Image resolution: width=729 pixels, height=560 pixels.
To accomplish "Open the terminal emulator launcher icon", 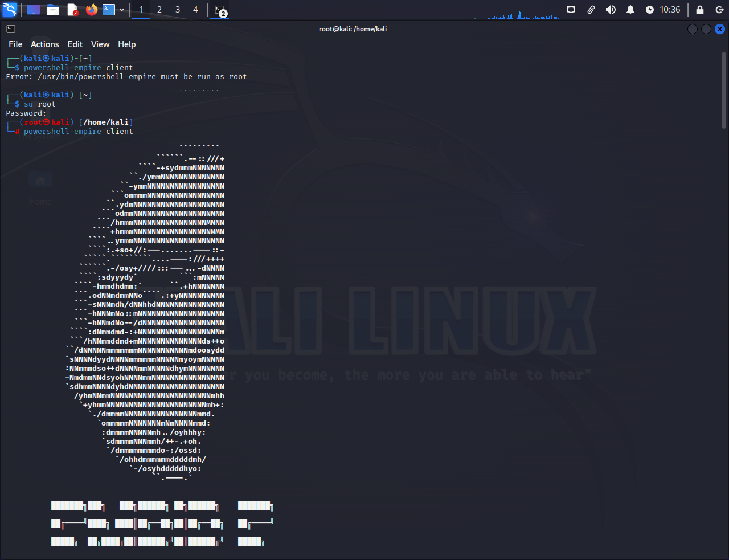I will [x=109, y=10].
